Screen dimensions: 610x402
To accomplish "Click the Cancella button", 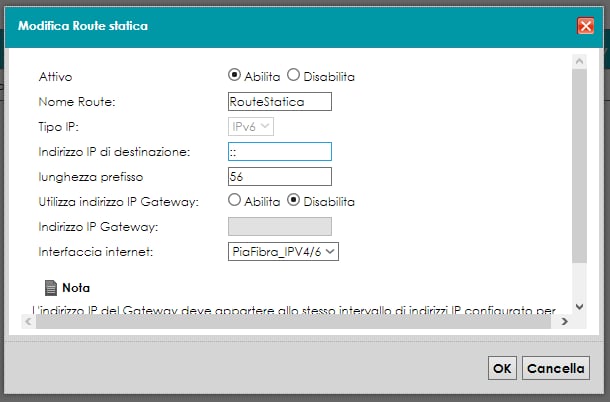I will (x=554, y=368).
